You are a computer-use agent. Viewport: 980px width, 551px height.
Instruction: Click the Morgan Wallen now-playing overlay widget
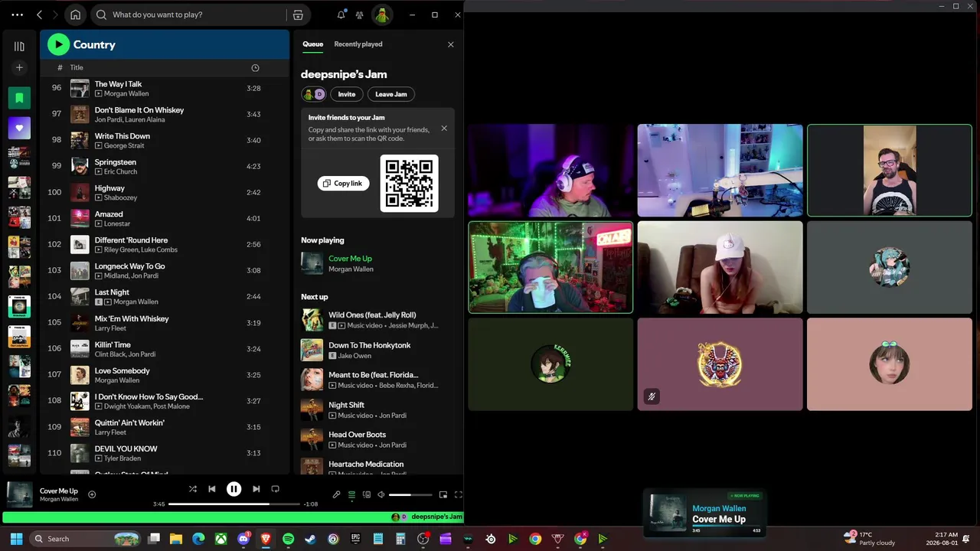click(x=704, y=513)
